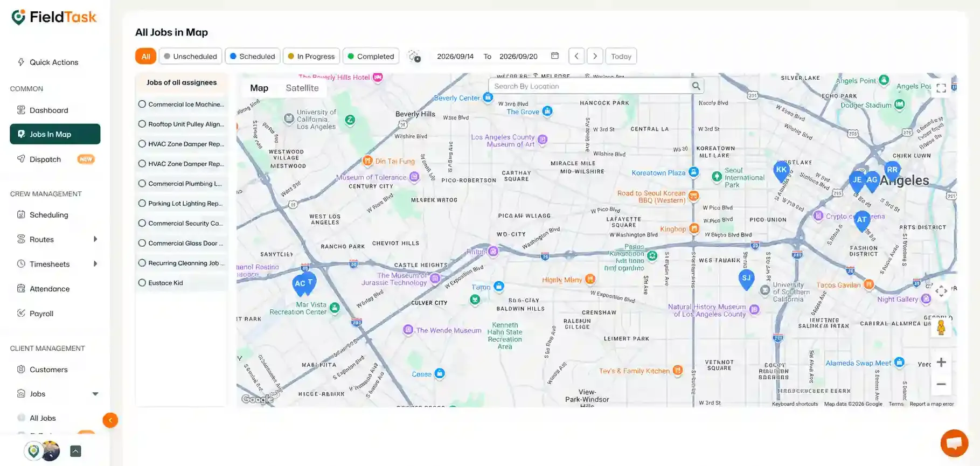Collapse the sidebar with the orange arrow
The height and width of the screenshot is (466, 980).
[110, 420]
